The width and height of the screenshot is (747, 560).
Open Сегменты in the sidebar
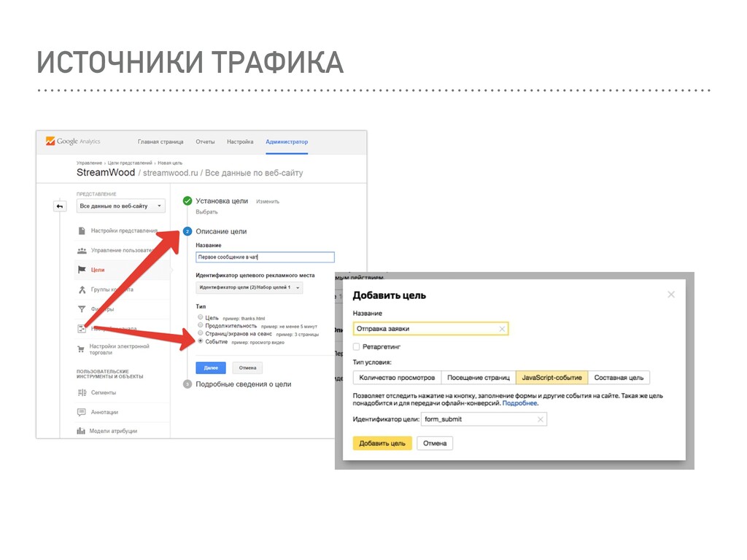104,393
